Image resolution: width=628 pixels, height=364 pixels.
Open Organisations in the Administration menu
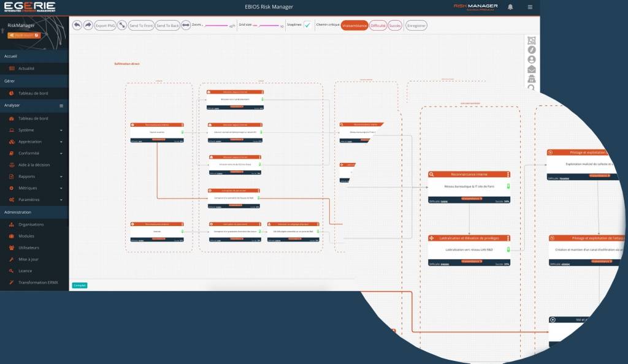coord(31,224)
